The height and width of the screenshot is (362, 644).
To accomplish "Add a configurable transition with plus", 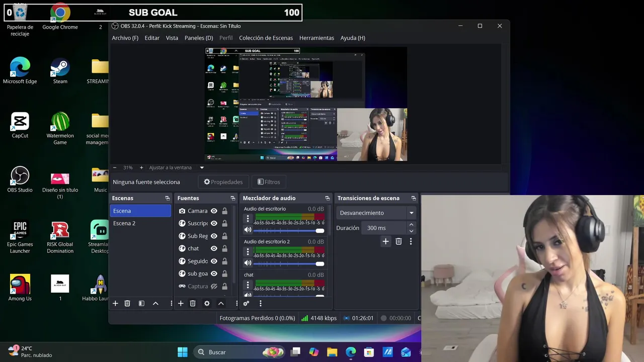I will tap(385, 241).
